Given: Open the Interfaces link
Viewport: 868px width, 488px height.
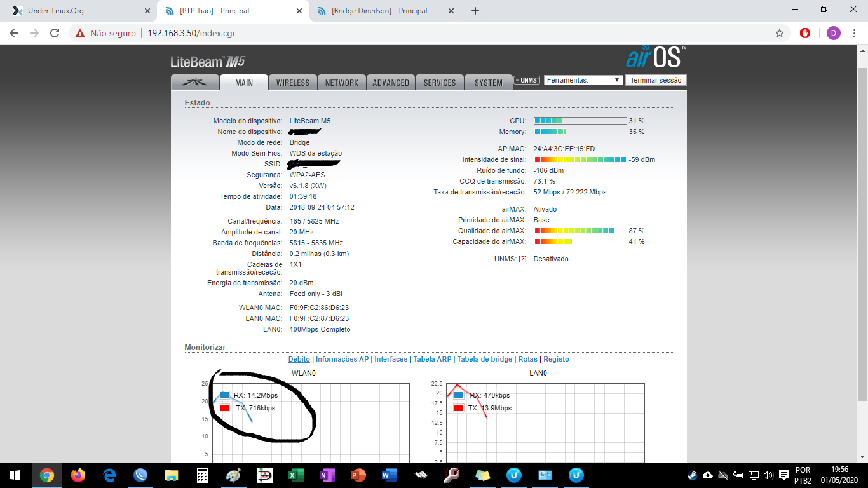Looking at the screenshot, I should coord(391,359).
